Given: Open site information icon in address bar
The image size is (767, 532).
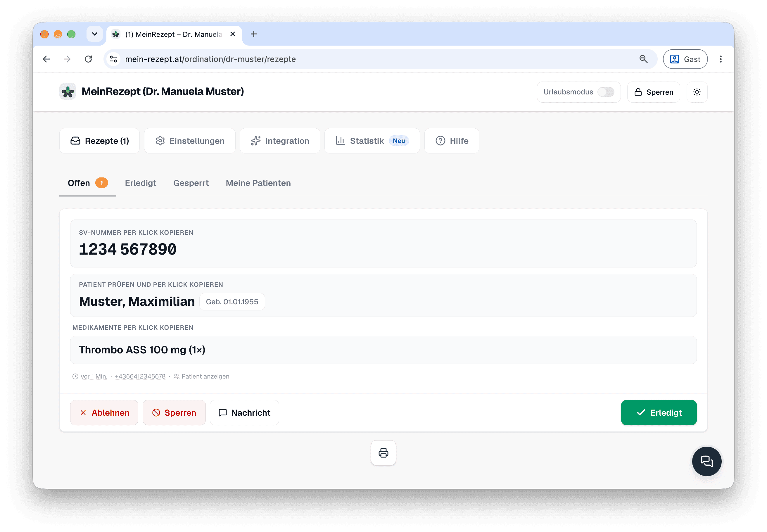Looking at the screenshot, I should 113,59.
